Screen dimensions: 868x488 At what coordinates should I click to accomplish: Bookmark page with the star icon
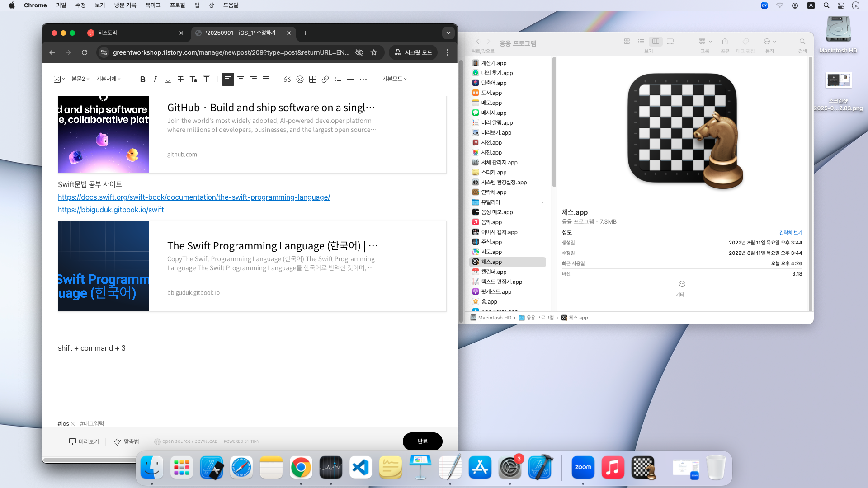(374, 52)
